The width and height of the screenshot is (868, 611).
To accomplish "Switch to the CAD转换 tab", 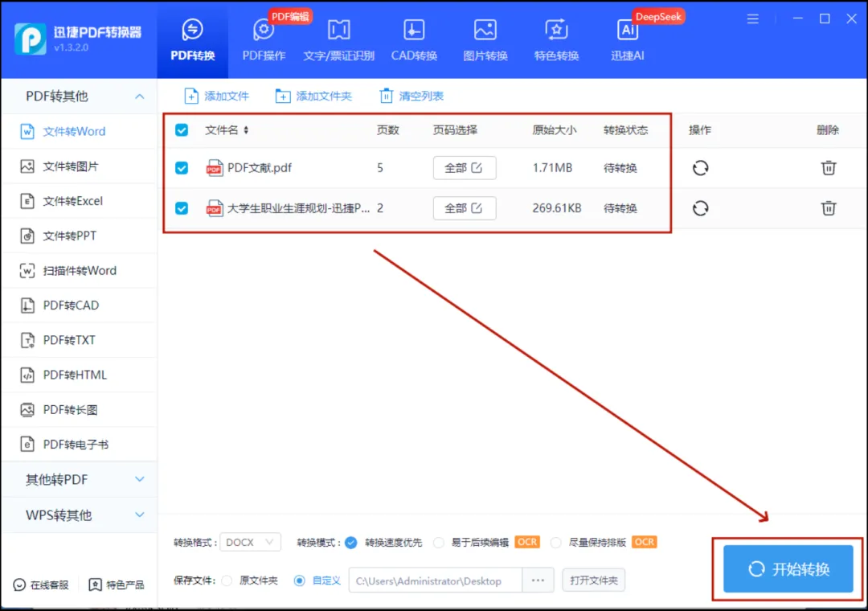I will click(x=414, y=40).
